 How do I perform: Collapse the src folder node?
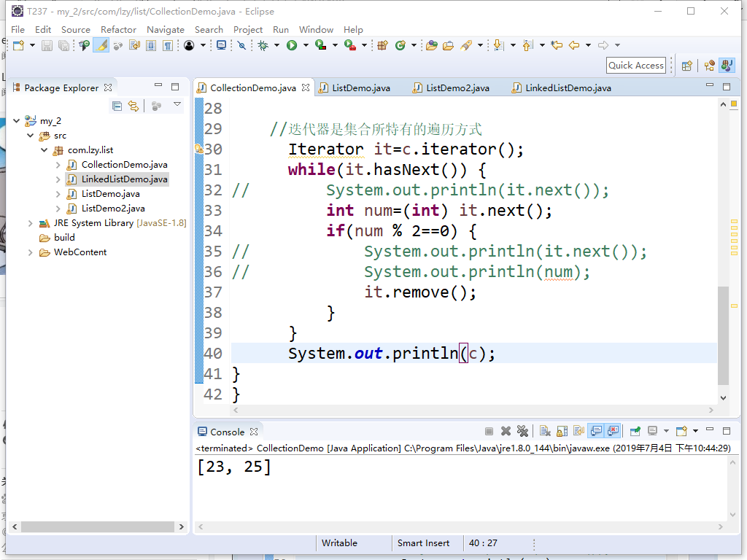30,136
